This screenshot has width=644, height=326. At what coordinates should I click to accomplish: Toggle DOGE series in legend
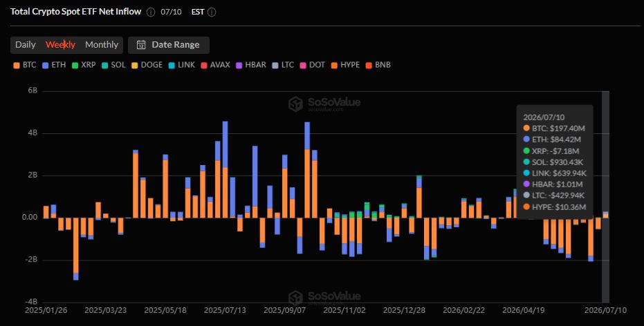147,65
